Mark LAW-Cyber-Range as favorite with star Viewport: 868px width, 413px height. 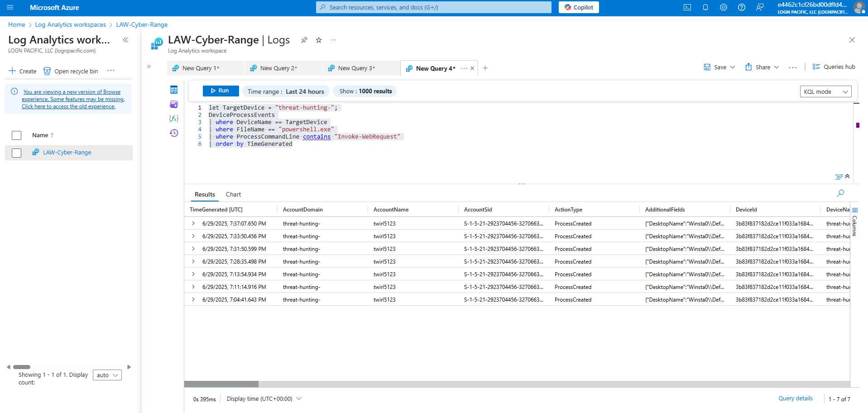319,40
